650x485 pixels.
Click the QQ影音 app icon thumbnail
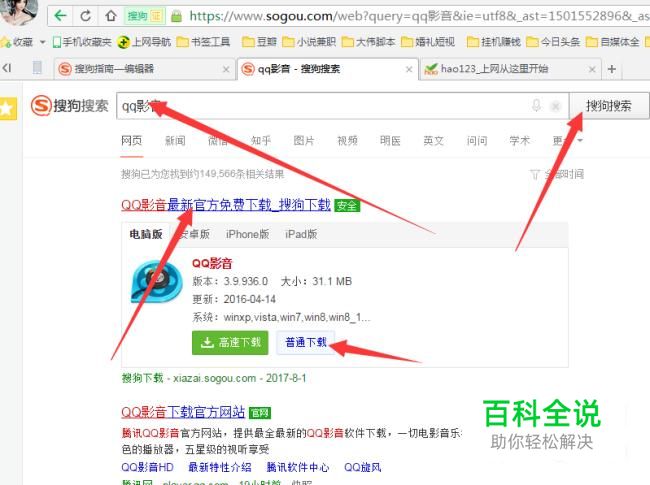(x=157, y=282)
